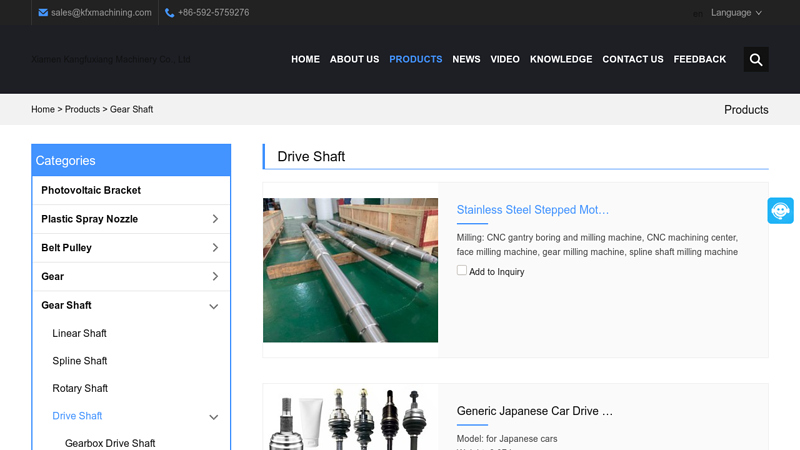The width and height of the screenshot is (800, 450).
Task: Click the stainless steel shafts product photo
Action: (351, 270)
